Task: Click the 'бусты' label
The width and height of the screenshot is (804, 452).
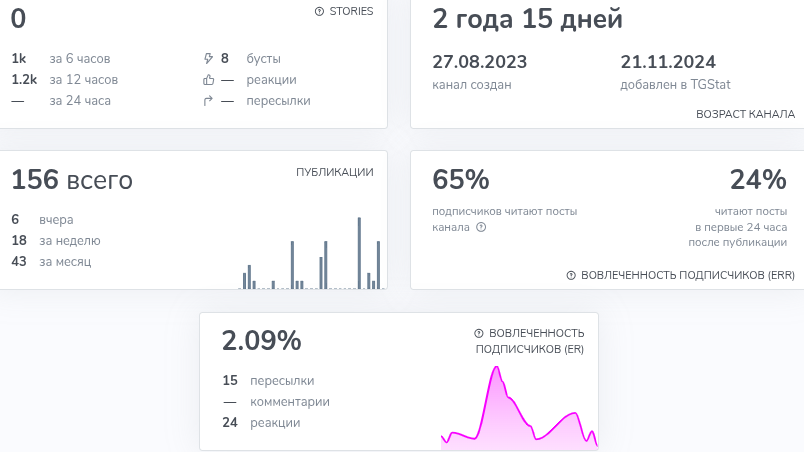Action: pyautogui.click(x=264, y=59)
